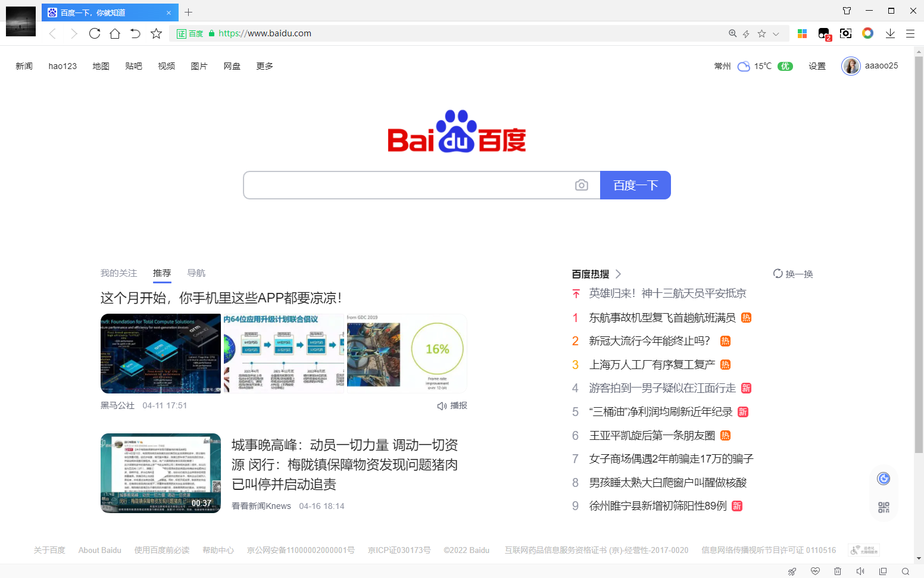Viewport: 924px width, 578px height.
Task: Click the camera icon for image search
Action: point(582,185)
